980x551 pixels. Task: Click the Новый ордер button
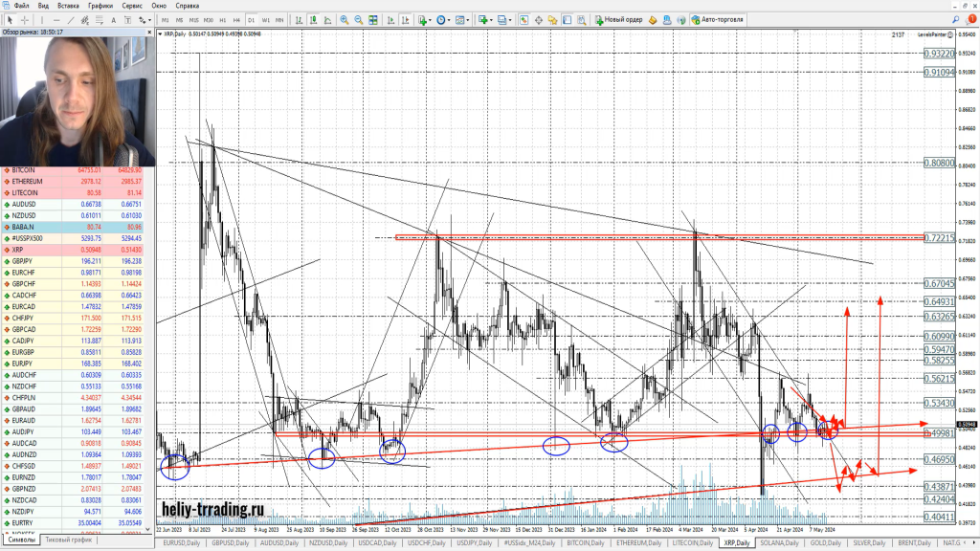tap(619, 19)
